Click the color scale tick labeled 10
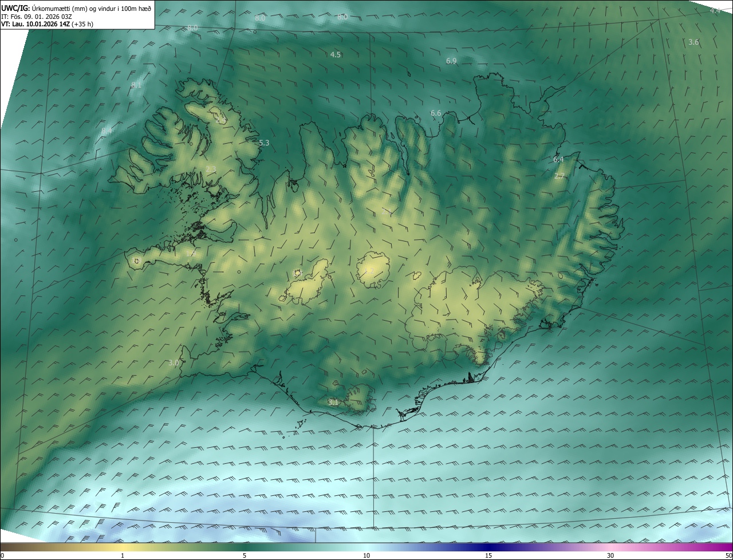Image resolution: width=733 pixels, height=560 pixels. [366, 556]
